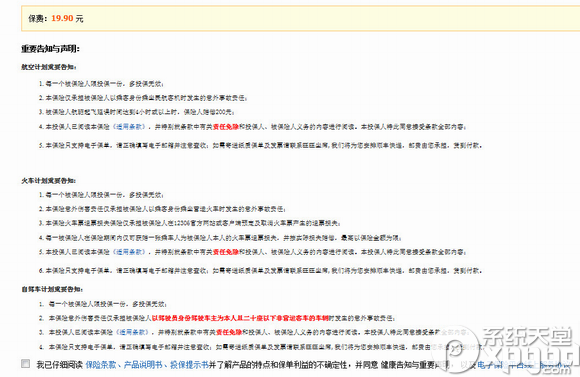Check the 我已仔细阅读 agreement checkbox
580x377 pixels.
click(26, 364)
